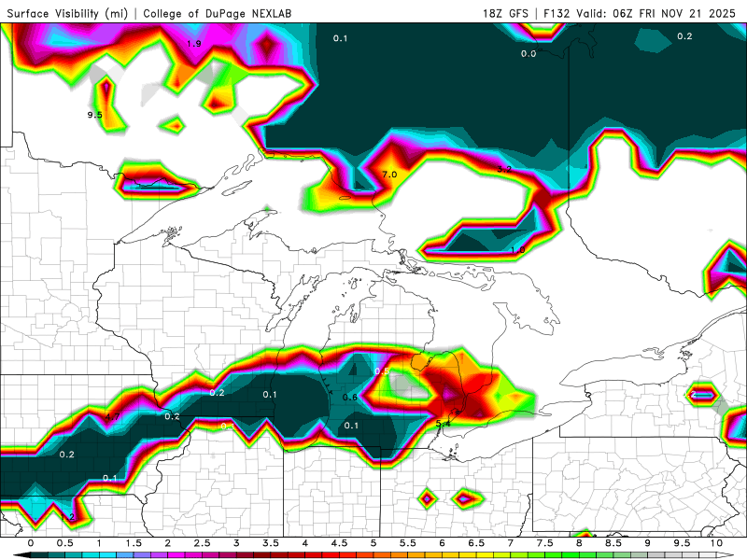Click the 2.5 tick label on color scale

coord(202,543)
